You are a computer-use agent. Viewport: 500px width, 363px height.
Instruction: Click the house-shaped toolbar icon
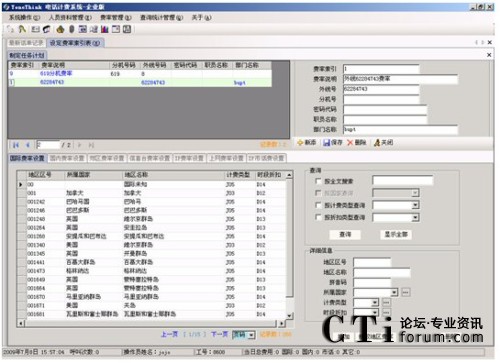60,30
